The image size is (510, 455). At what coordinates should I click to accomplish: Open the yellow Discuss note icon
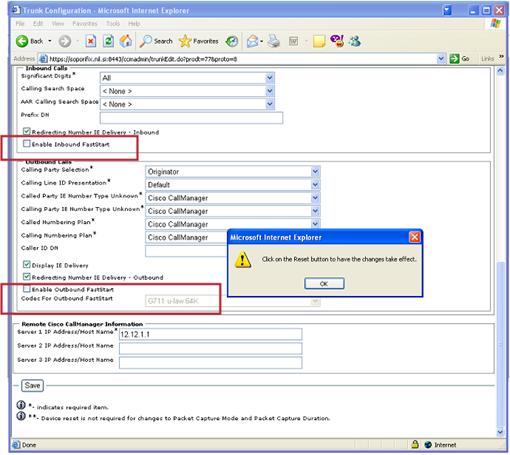(319, 41)
